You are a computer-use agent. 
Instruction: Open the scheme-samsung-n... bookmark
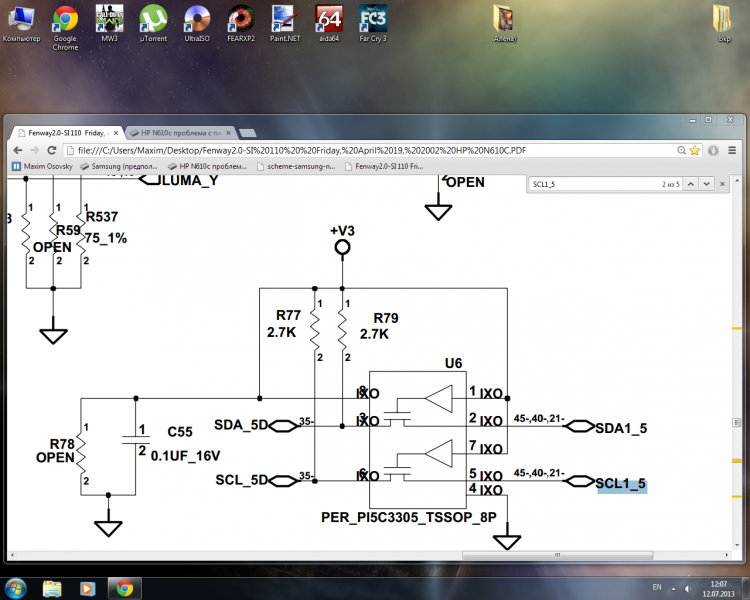coord(296,166)
